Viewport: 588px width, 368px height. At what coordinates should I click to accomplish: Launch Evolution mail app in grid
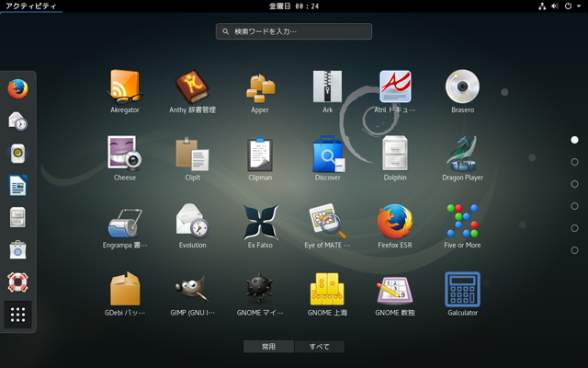tap(192, 226)
